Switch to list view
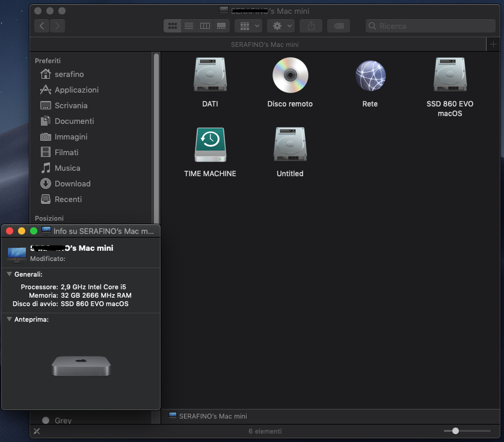 coord(189,26)
